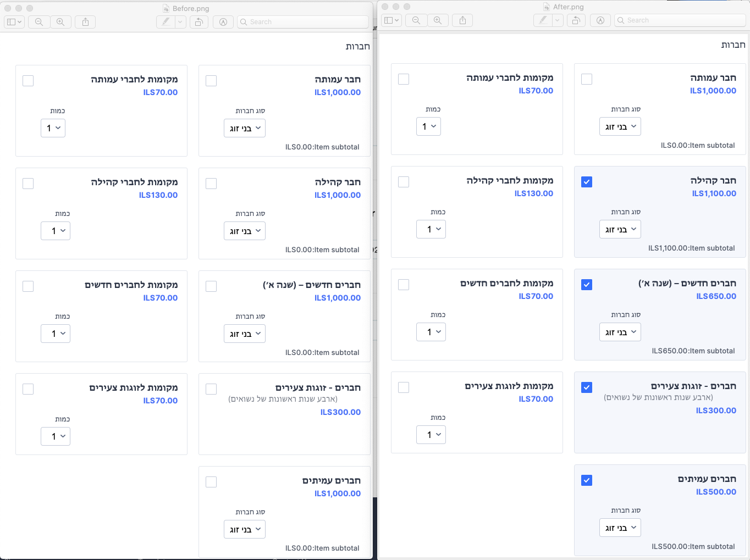Open sidebar view menu in Before.png window
Image resolution: width=750 pixels, height=560 pixels.
(14, 22)
